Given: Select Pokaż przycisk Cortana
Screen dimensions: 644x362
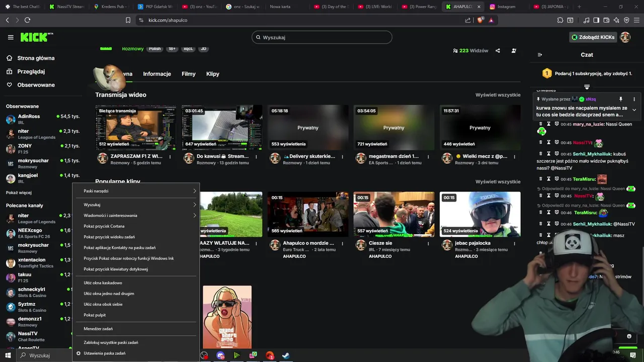Looking at the screenshot, I should click(136, 226).
